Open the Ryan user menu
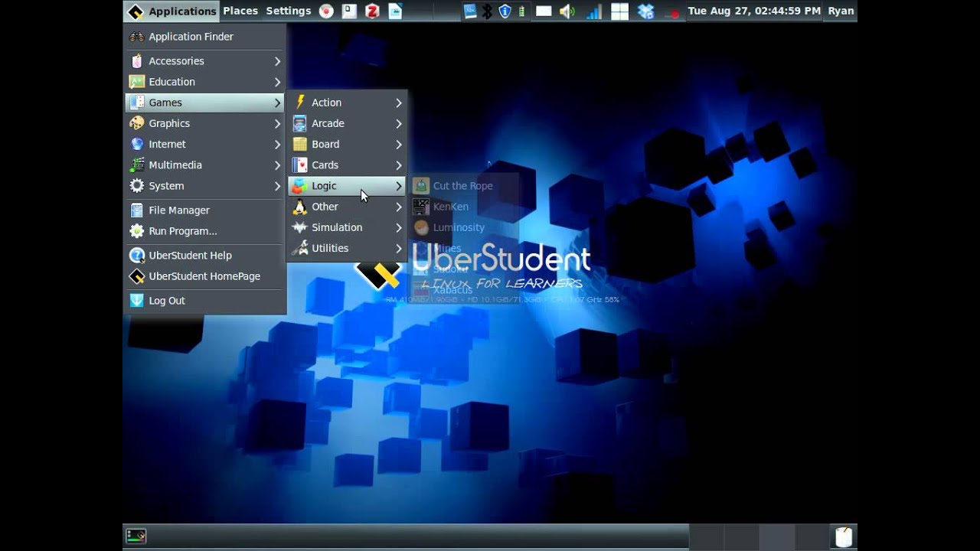Viewport: 980px width, 551px height. (841, 11)
